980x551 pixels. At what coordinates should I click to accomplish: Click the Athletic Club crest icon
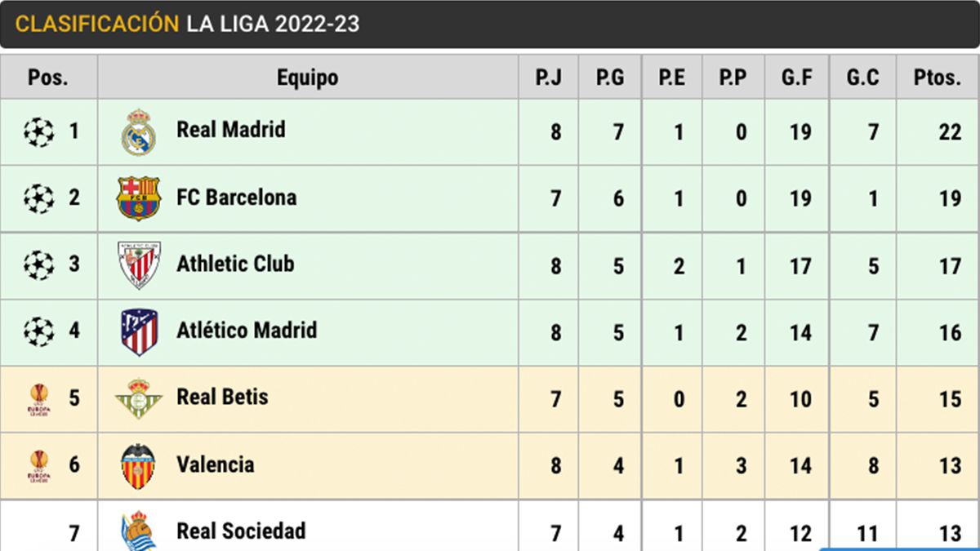click(139, 265)
